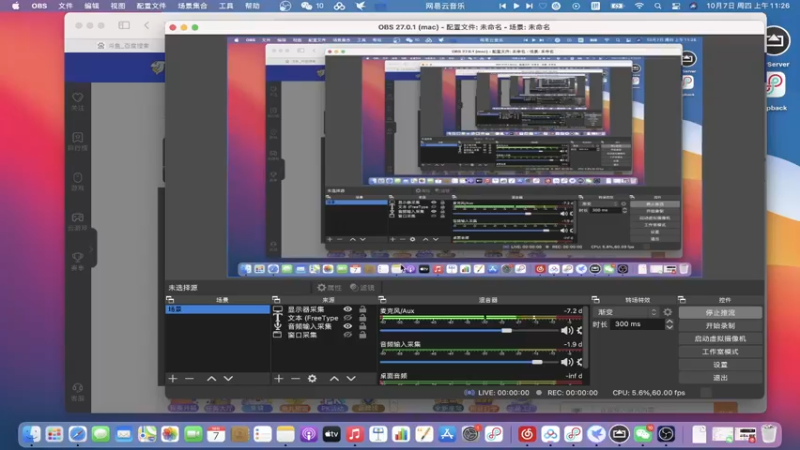800x450 pixels.
Task: Click the 开始录制 button
Action: [x=720, y=326]
